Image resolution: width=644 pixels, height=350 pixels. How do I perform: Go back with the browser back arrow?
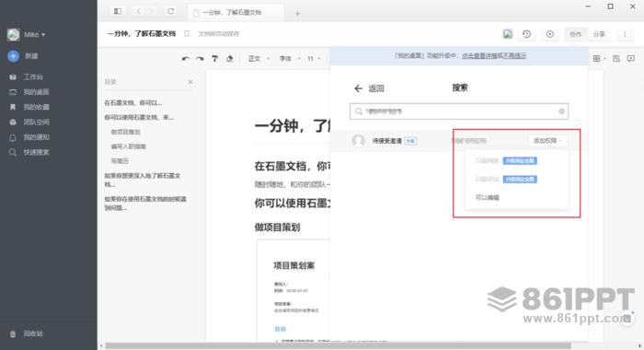point(138,11)
